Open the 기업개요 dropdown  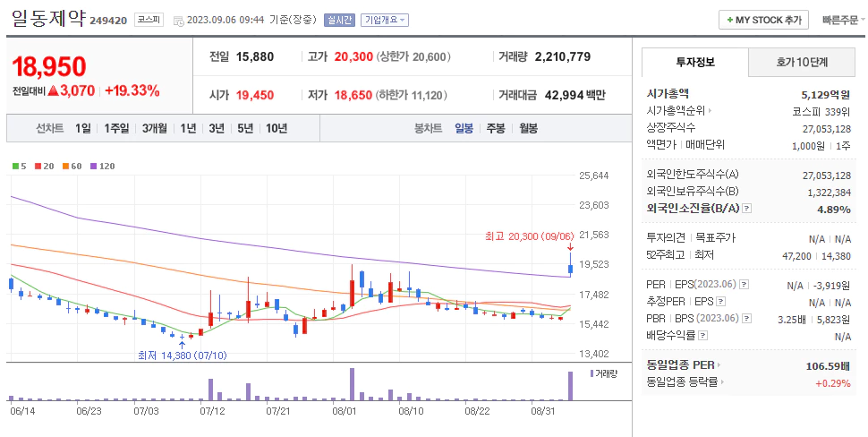pos(385,20)
